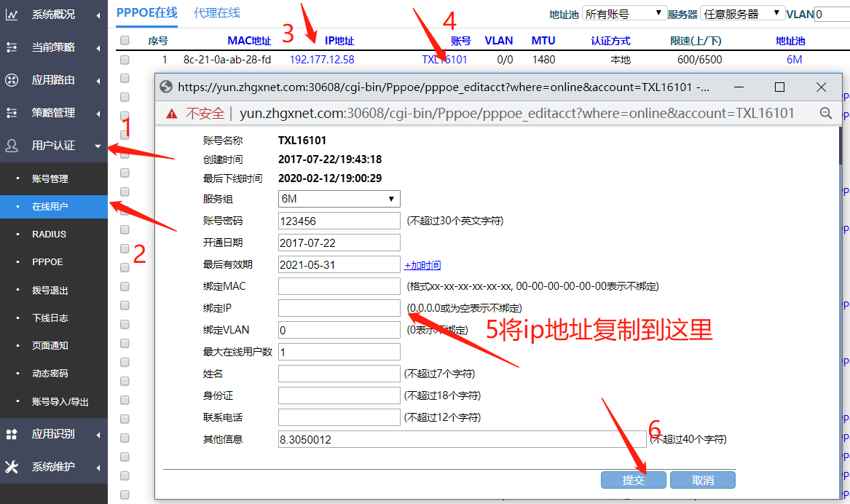Open the 地址池 filter dropdown 所有账号
Image resolution: width=850 pixels, height=504 pixels.
click(x=624, y=14)
